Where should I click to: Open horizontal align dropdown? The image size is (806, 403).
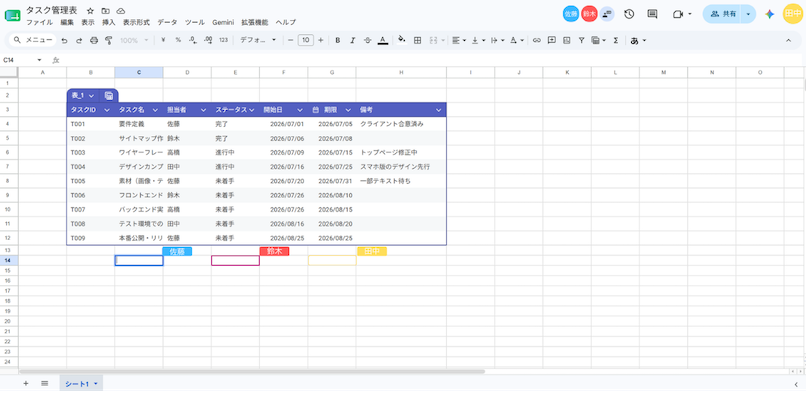coord(459,40)
